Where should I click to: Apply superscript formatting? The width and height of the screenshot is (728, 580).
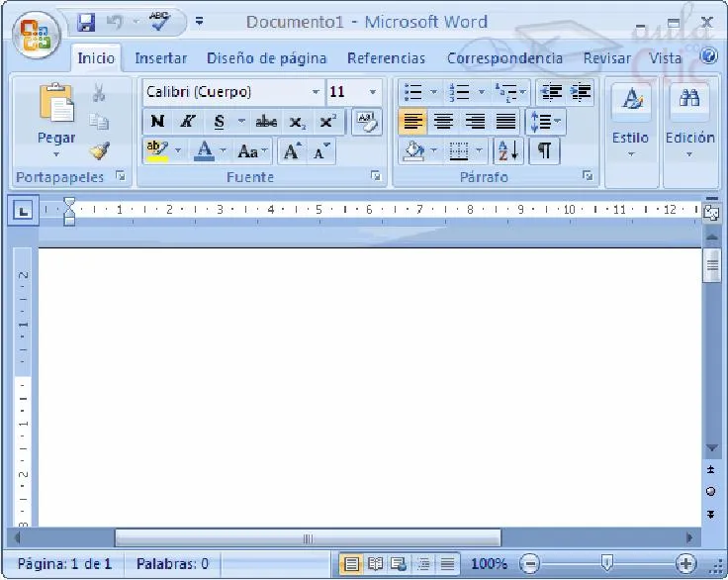327,122
